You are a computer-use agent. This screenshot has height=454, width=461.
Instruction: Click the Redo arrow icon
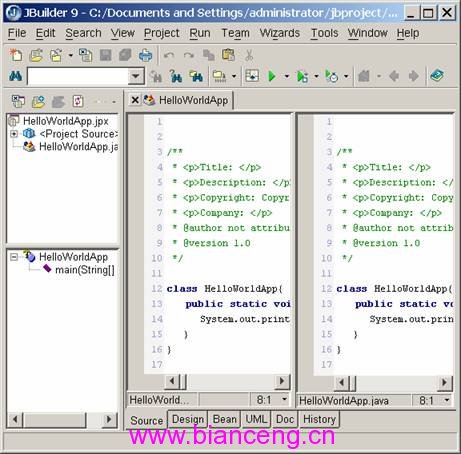click(x=189, y=55)
